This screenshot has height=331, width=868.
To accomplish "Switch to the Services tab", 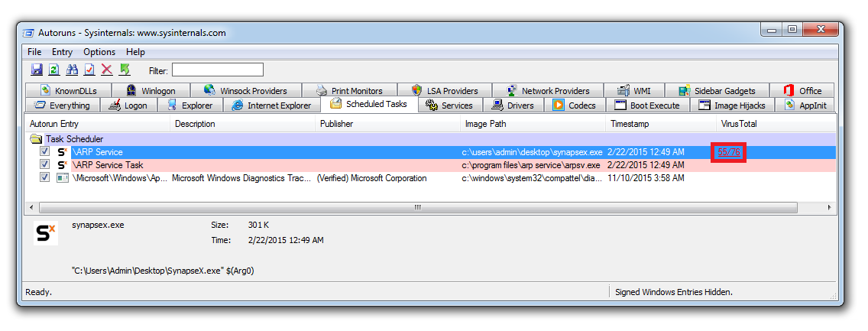I will (x=450, y=105).
